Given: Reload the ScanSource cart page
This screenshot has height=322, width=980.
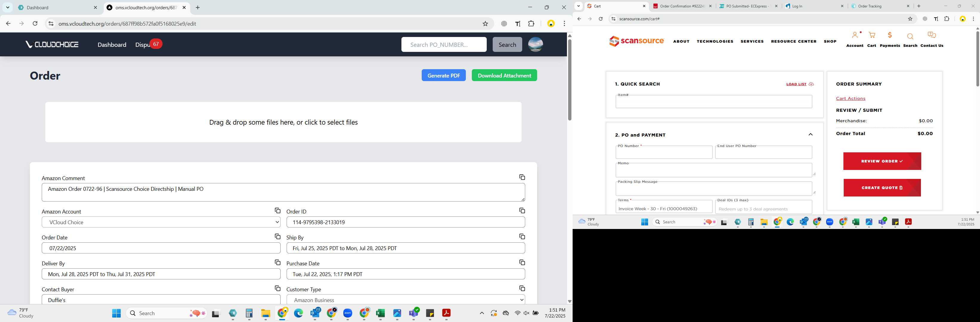Looking at the screenshot, I should (x=600, y=18).
